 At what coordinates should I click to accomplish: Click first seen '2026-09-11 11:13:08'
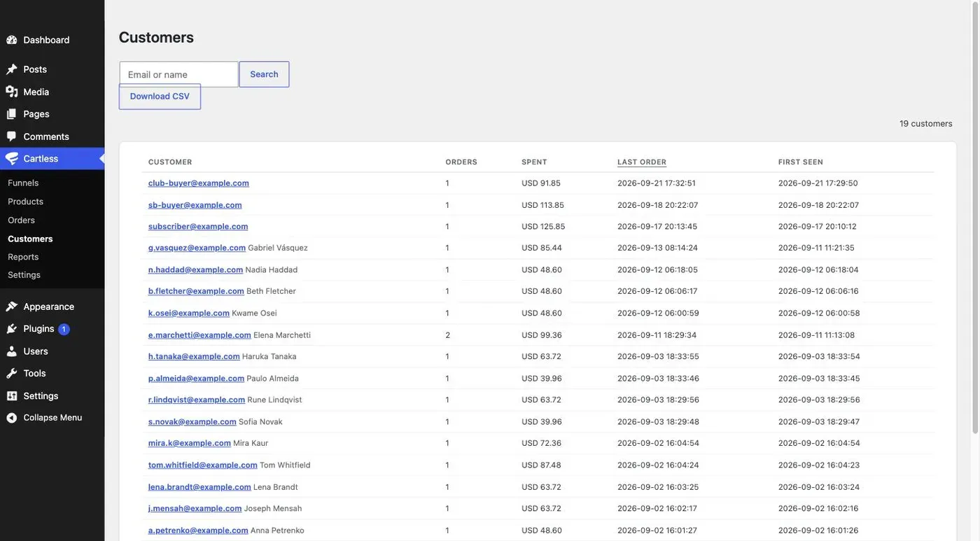[816, 335]
